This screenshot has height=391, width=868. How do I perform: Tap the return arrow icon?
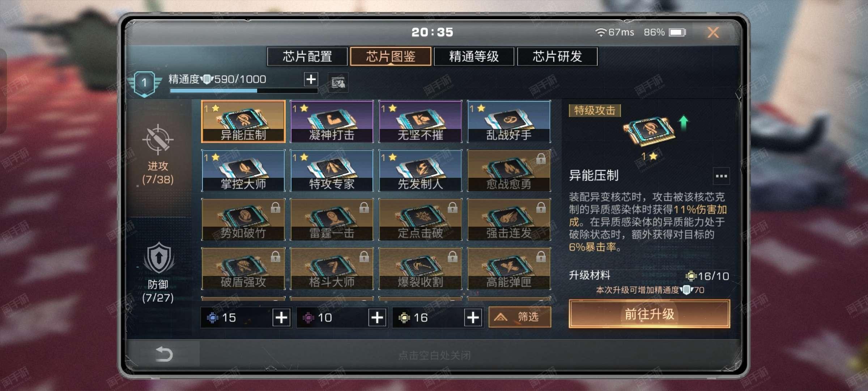click(164, 354)
